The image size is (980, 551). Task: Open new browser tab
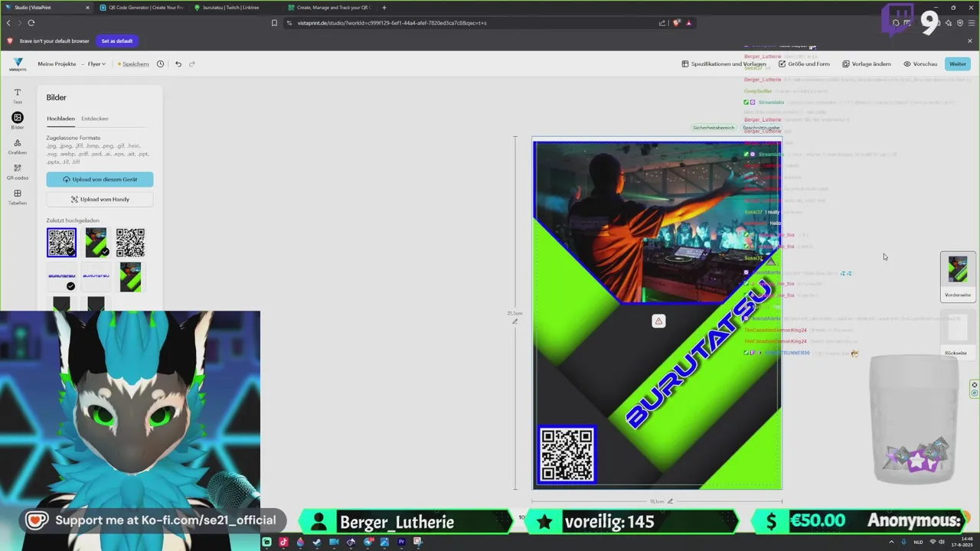pos(384,8)
